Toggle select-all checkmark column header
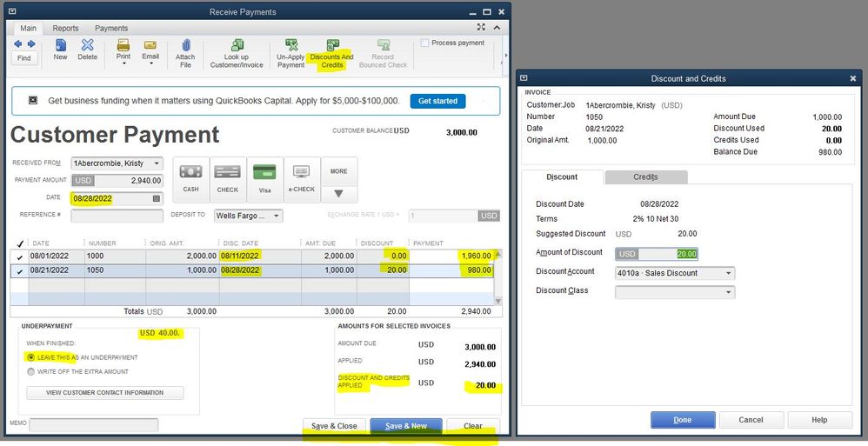 (x=21, y=243)
